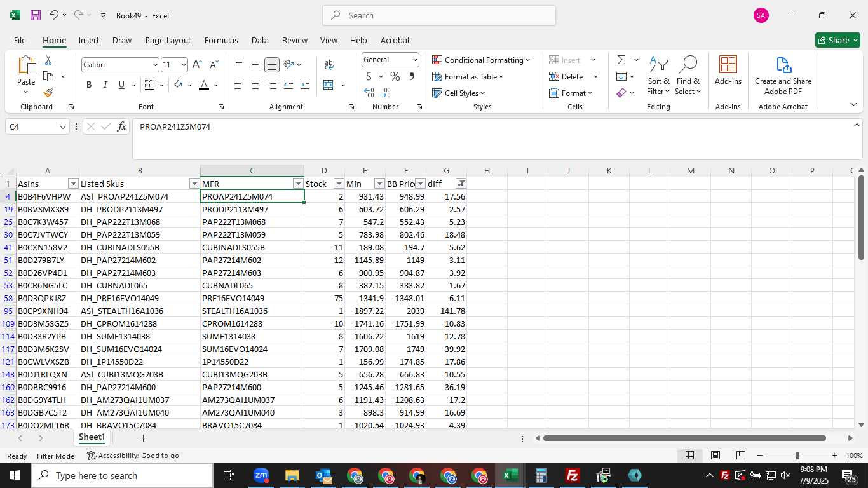
Task: Open Sort & Filter tool
Action: 658,75
